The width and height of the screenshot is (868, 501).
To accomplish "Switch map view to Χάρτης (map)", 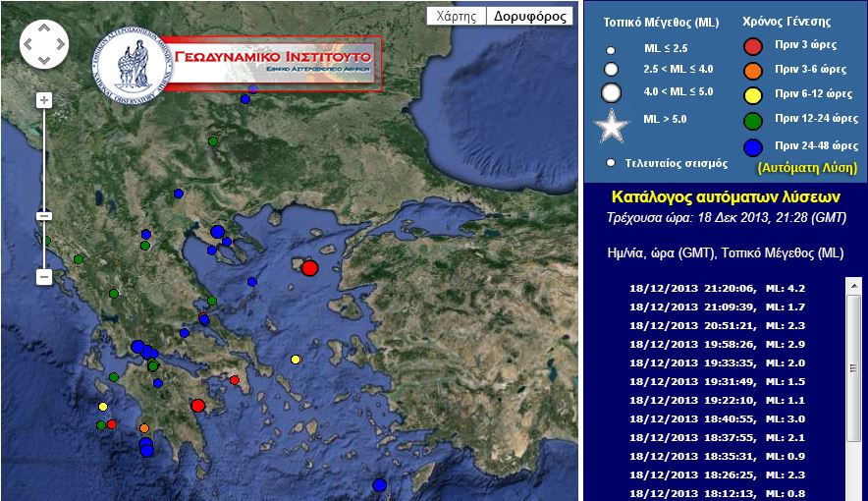I will (x=457, y=16).
